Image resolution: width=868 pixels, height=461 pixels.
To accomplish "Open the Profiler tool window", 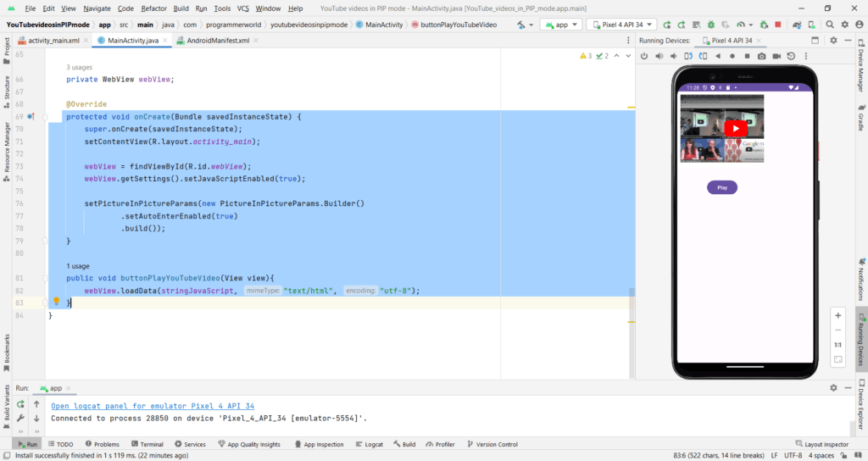I will click(441, 444).
